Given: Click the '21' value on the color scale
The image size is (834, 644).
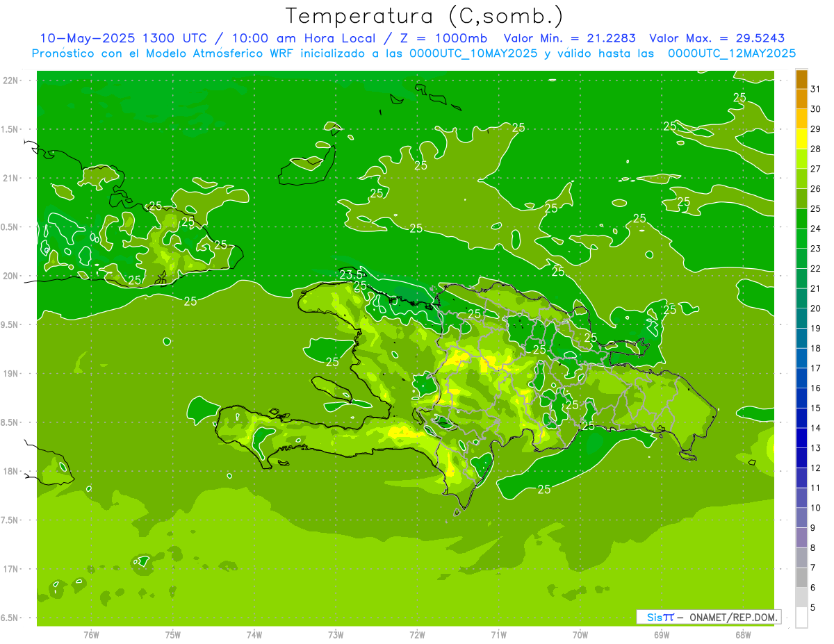Looking at the screenshot, I should 816,288.
